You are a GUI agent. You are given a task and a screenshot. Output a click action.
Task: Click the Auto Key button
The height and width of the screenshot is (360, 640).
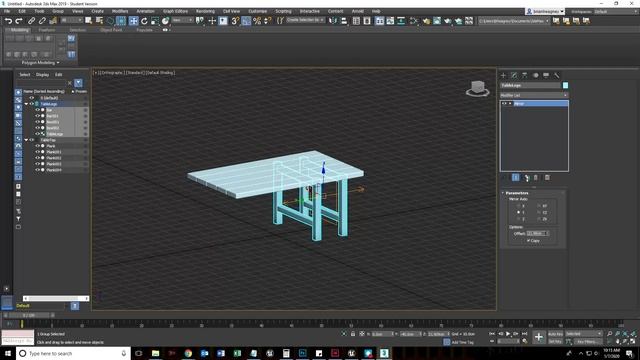click(x=555, y=334)
